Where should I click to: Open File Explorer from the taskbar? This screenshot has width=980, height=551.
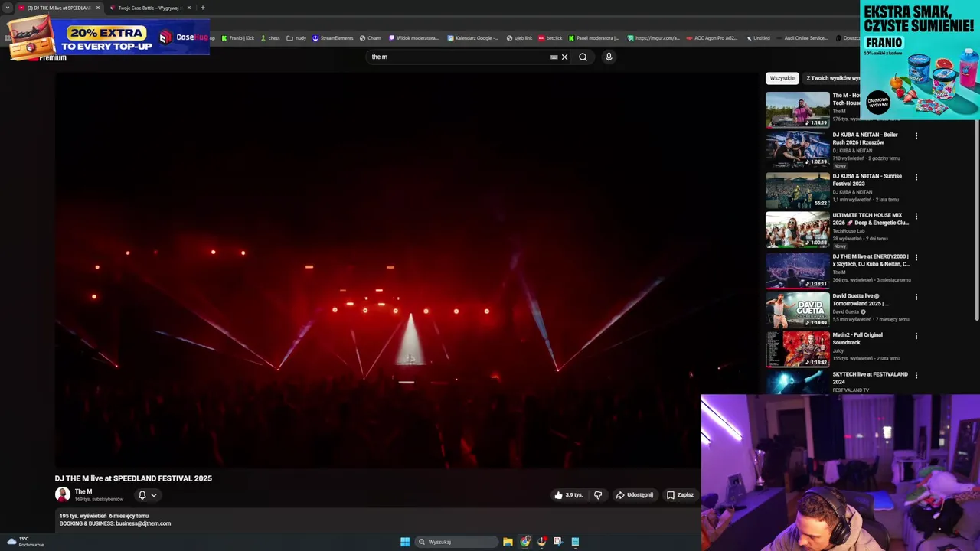pos(508,542)
